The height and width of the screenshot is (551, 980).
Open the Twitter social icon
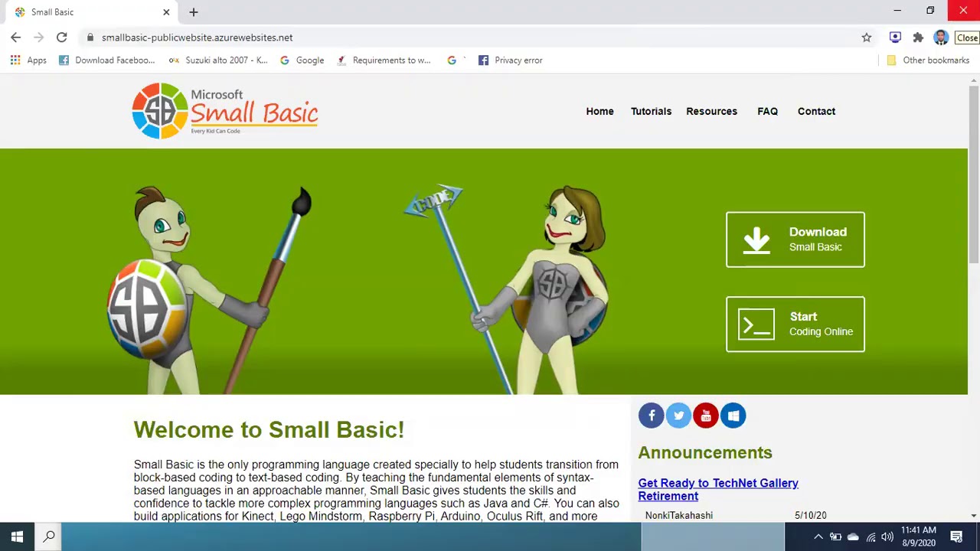point(678,416)
